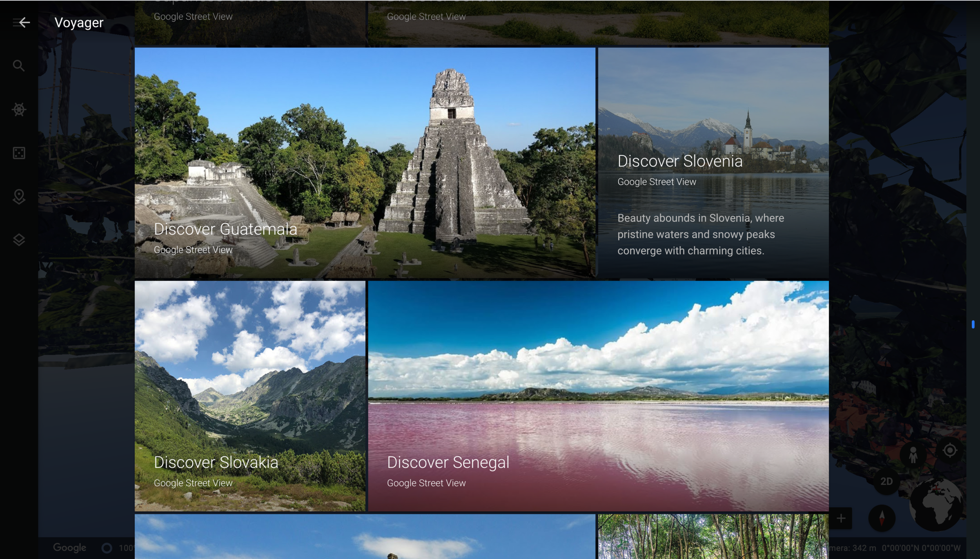This screenshot has height=559, width=980.
Task: Click the loading circle indicator beside Google
Action: [x=107, y=548]
